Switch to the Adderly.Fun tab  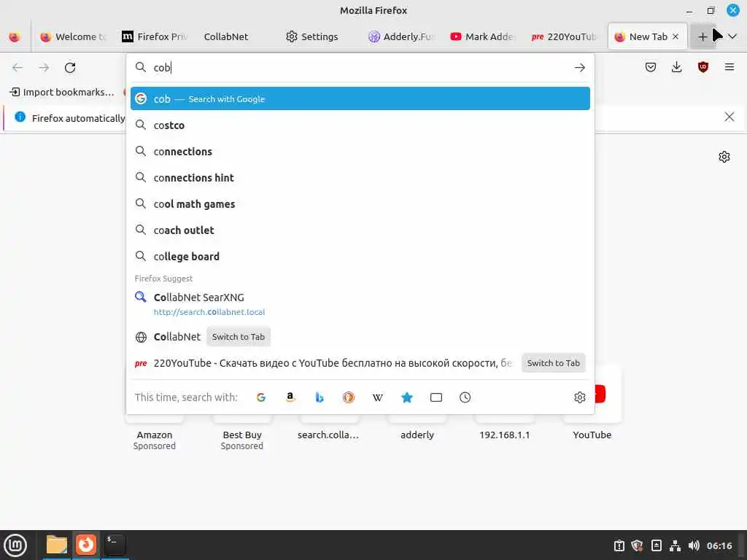click(x=401, y=36)
